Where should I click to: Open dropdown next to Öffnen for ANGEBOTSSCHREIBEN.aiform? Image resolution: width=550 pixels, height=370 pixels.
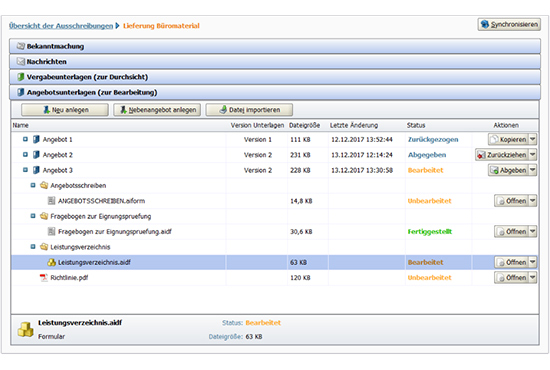532,201
